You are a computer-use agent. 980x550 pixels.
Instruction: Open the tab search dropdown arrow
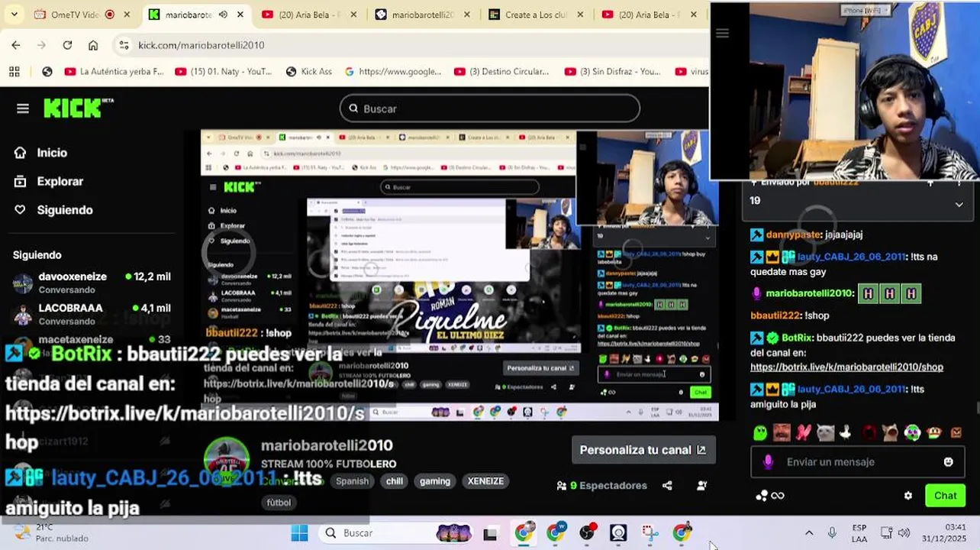click(x=14, y=15)
